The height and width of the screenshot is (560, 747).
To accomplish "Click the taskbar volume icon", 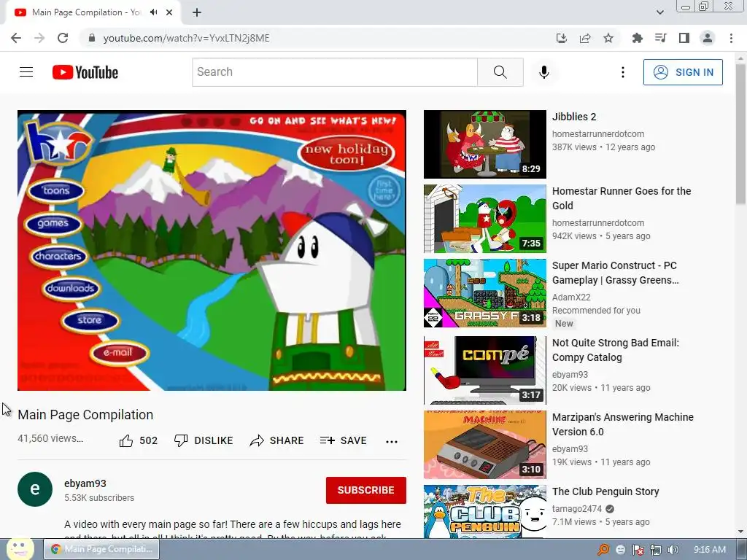I will click(673, 550).
